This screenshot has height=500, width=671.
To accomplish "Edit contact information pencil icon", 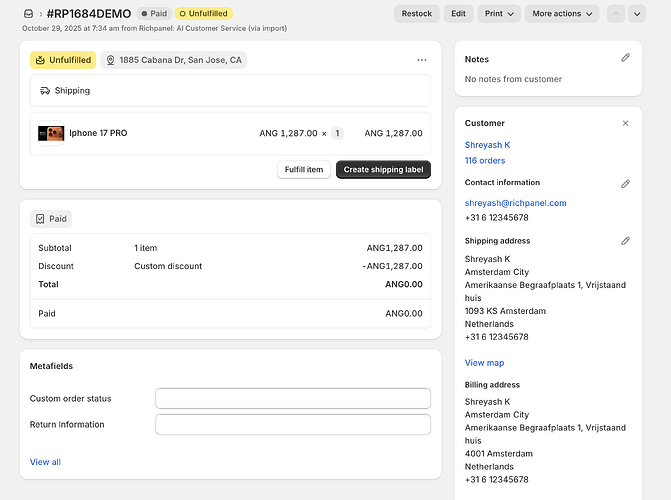I will pyautogui.click(x=626, y=183).
